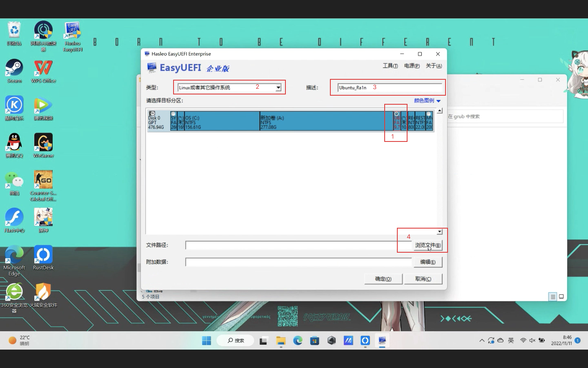Viewport: 588px width, 368px height.
Task: Launch RustDesk from the desktop
Action: (43, 258)
